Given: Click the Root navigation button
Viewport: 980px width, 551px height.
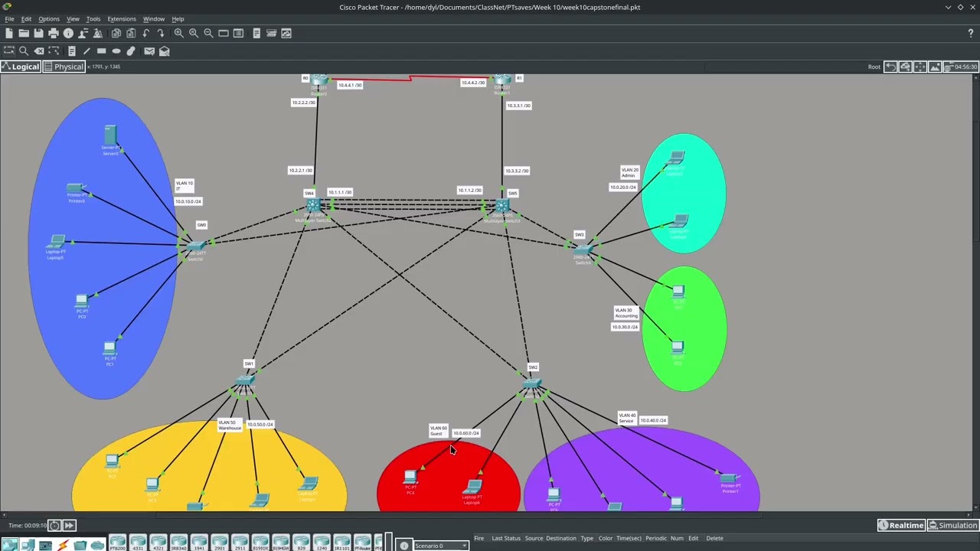Looking at the screenshot, I should (874, 67).
